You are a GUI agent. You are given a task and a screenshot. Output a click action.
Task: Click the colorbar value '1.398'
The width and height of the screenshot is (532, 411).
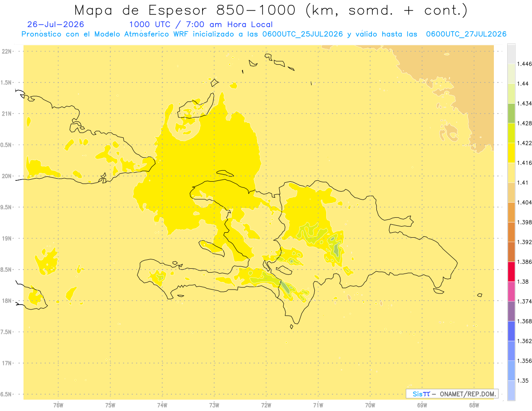(524, 222)
